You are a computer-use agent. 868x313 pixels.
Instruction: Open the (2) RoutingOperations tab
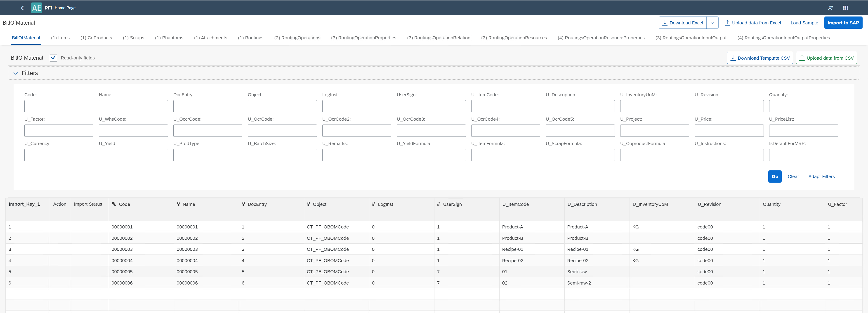(x=297, y=38)
